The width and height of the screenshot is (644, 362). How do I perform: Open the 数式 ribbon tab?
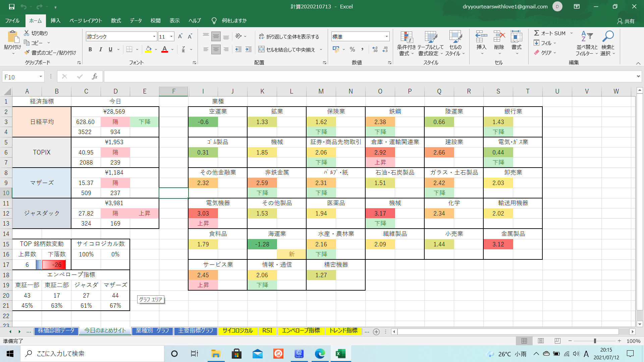(x=116, y=21)
